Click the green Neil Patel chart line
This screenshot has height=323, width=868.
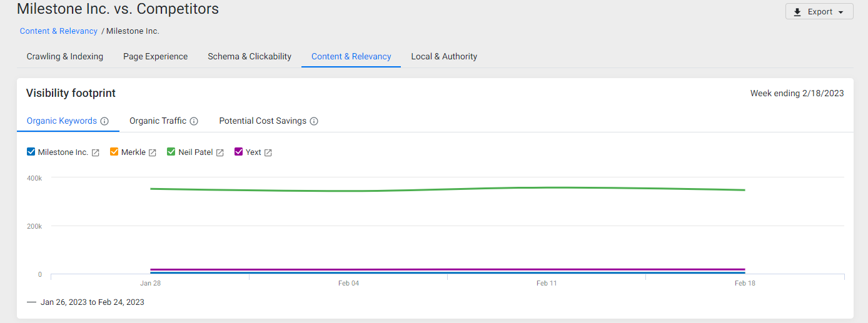(x=448, y=189)
